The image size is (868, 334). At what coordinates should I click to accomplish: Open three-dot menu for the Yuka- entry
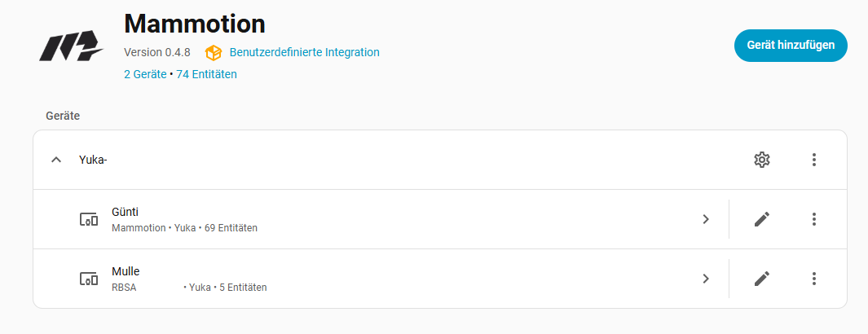(x=813, y=160)
